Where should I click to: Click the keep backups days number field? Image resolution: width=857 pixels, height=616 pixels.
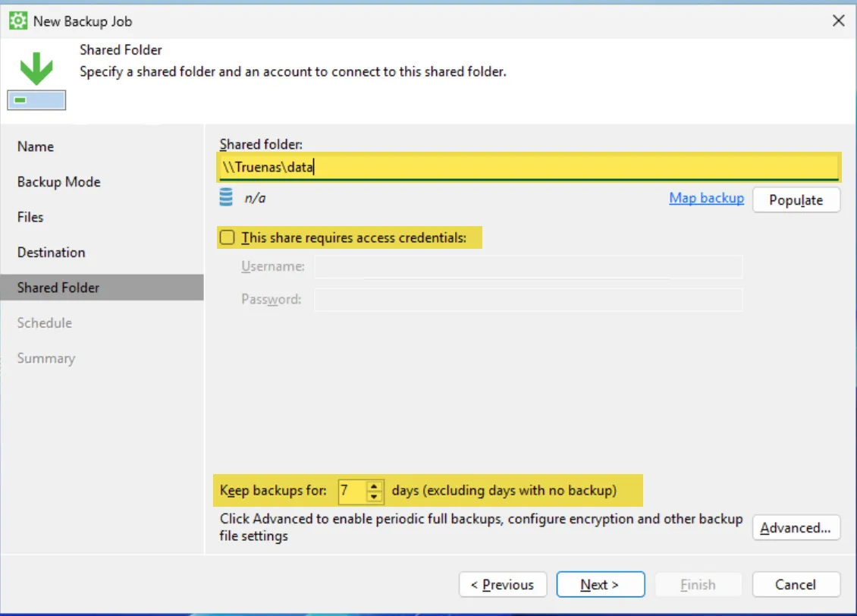coord(351,491)
